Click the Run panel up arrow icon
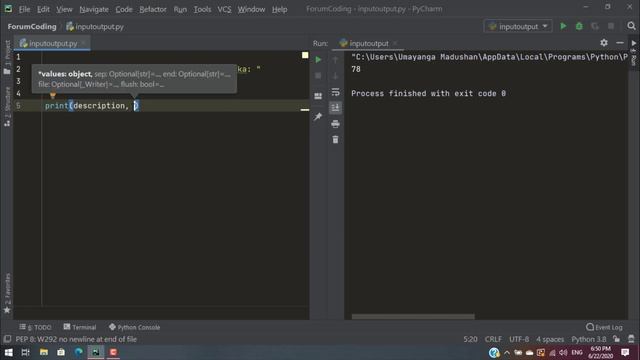Screen dimensions: 640x360 click(x=335, y=60)
